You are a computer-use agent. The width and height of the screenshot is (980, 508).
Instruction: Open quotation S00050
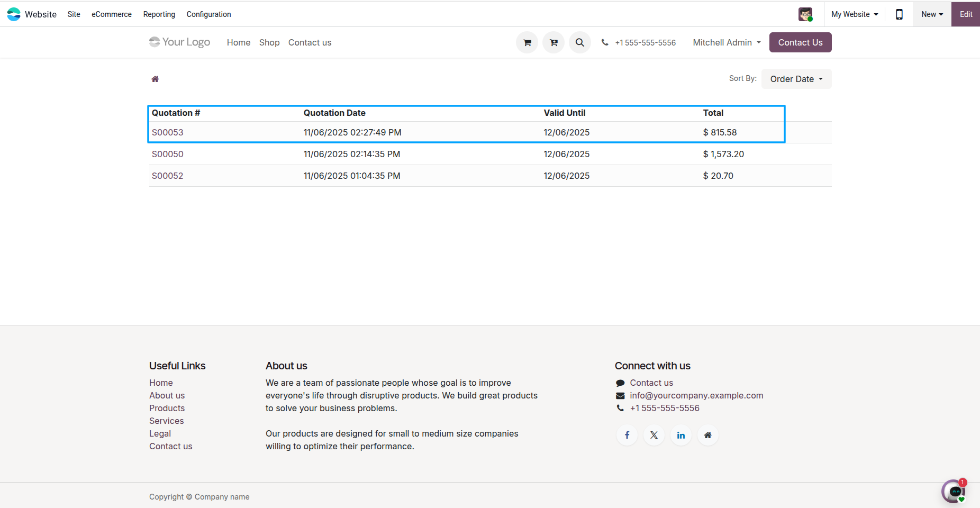167,154
